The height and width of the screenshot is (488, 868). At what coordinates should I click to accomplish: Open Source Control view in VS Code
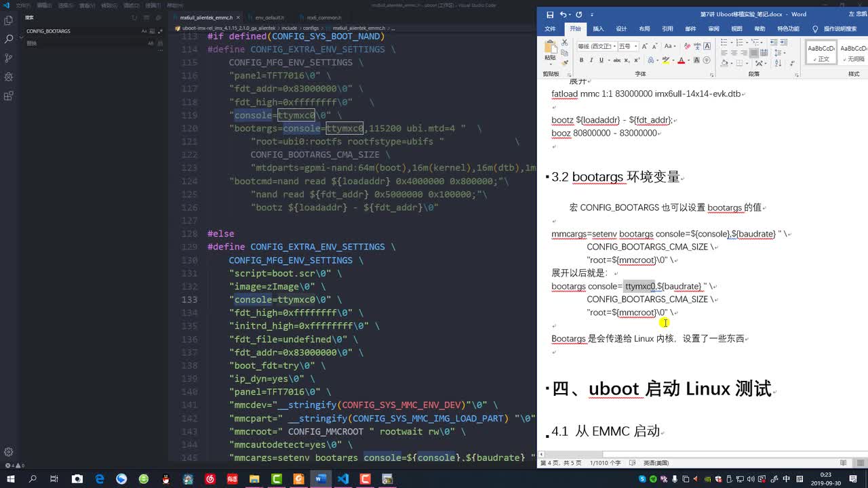(9, 58)
